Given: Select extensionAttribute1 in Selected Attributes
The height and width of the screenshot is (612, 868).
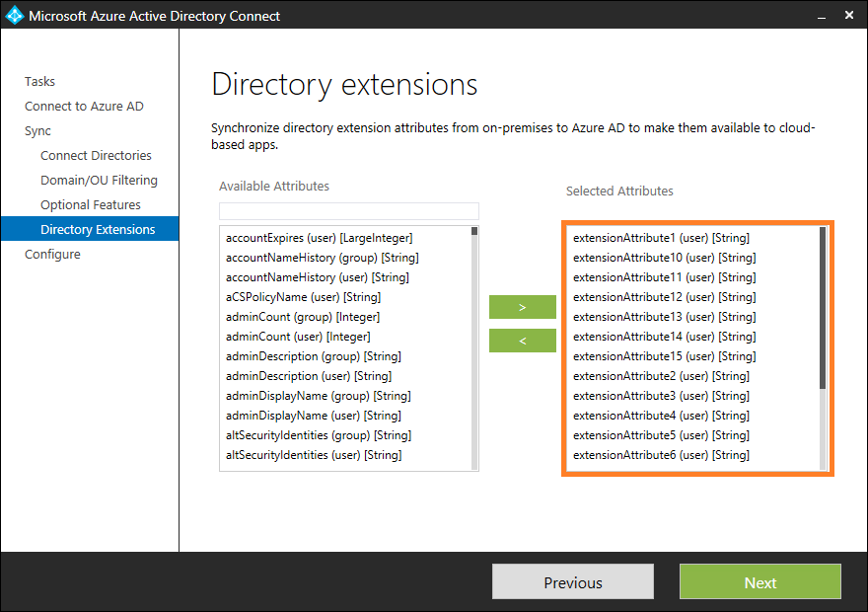Looking at the screenshot, I should [661, 238].
